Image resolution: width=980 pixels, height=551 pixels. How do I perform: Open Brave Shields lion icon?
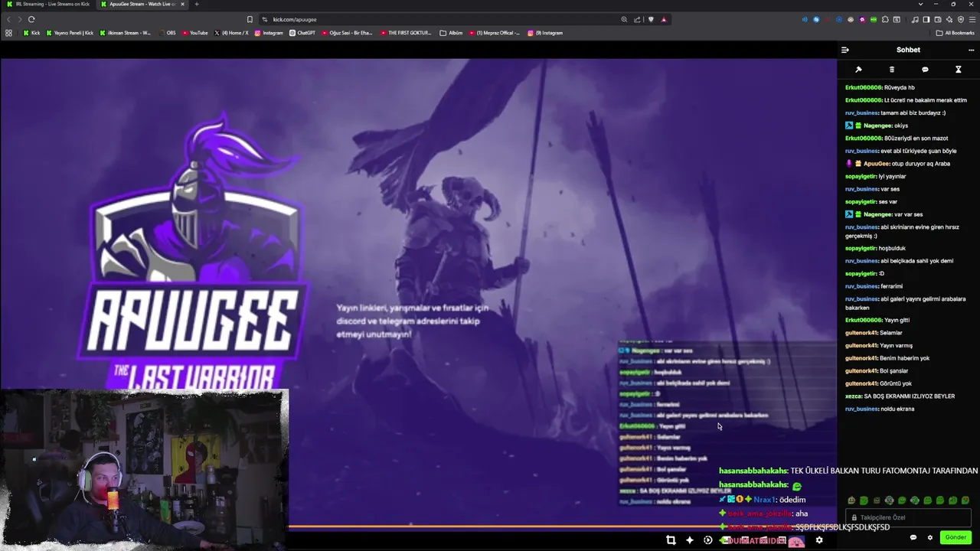[x=651, y=19]
